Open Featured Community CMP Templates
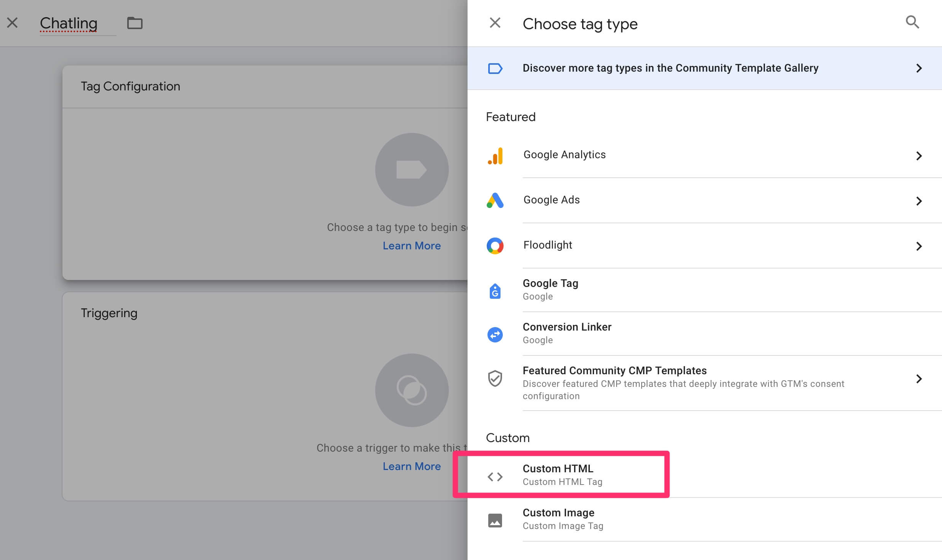Viewport: 942px width, 560px height. pos(704,383)
